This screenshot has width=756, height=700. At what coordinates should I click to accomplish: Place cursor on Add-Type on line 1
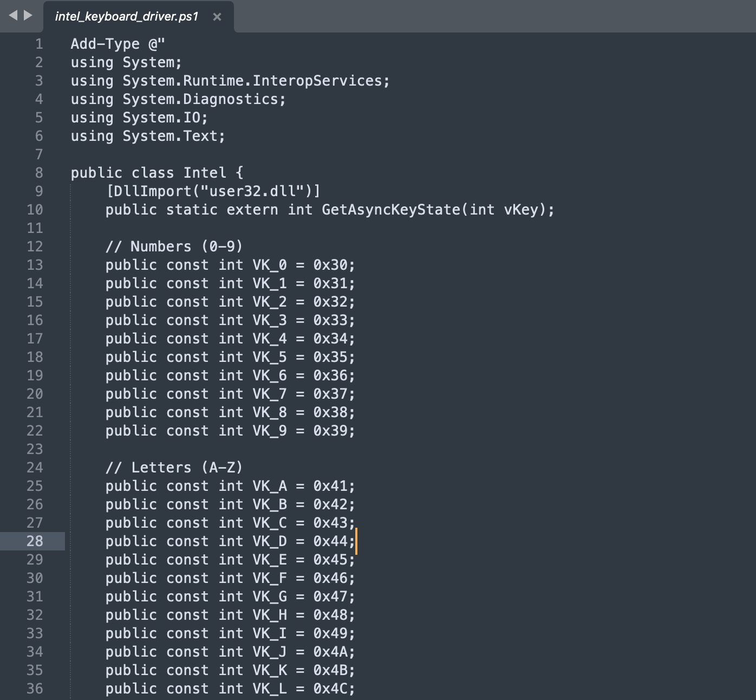(105, 44)
